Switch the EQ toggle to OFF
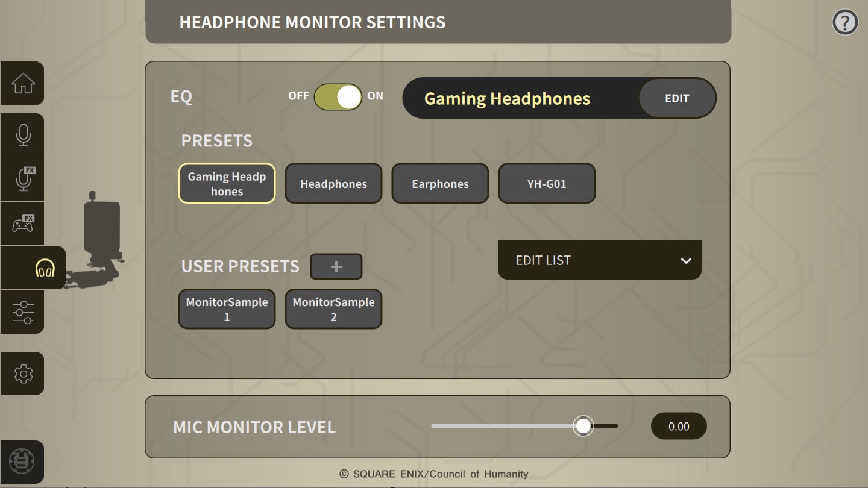 [x=325, y=96]
